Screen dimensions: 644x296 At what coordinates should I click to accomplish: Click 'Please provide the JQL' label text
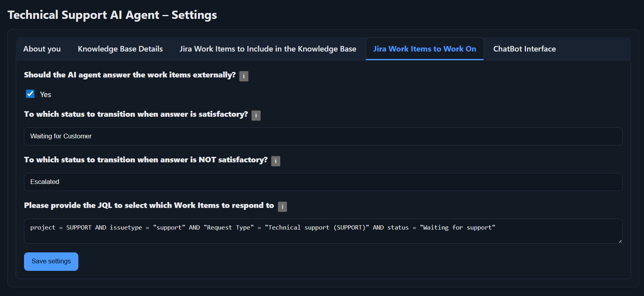point(149,206)
